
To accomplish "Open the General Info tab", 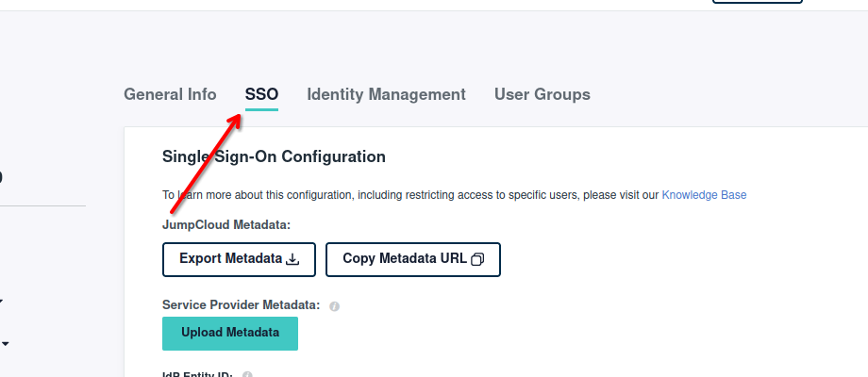I will (x=170, y=94).
